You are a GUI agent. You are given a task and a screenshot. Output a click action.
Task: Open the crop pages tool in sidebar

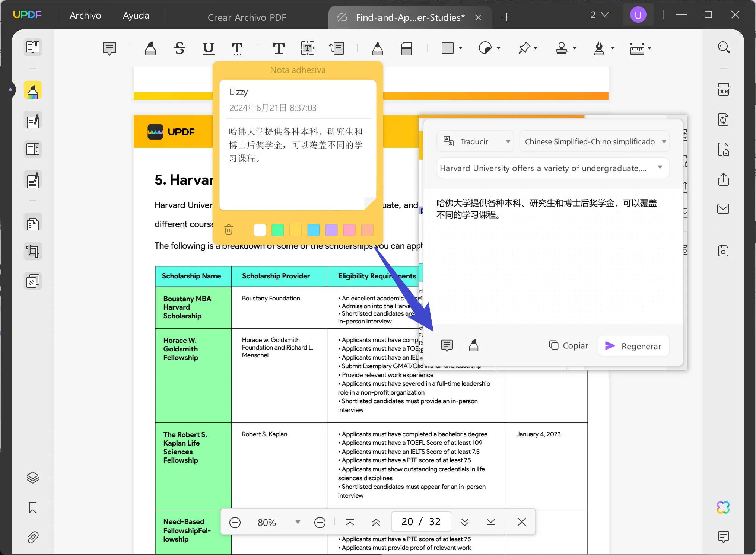pos(33,251)
